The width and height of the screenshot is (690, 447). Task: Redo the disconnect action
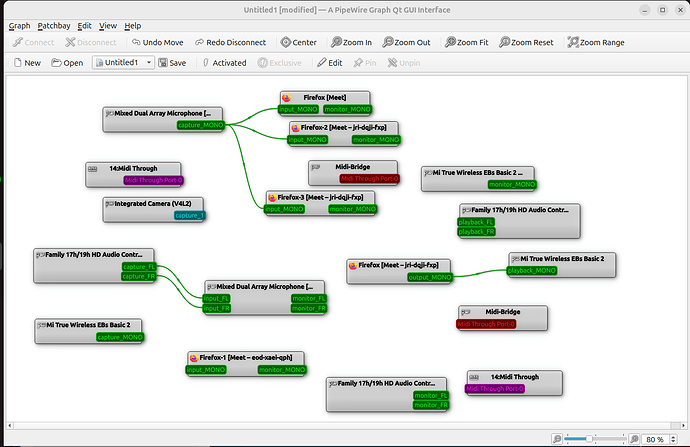(231, 42)
